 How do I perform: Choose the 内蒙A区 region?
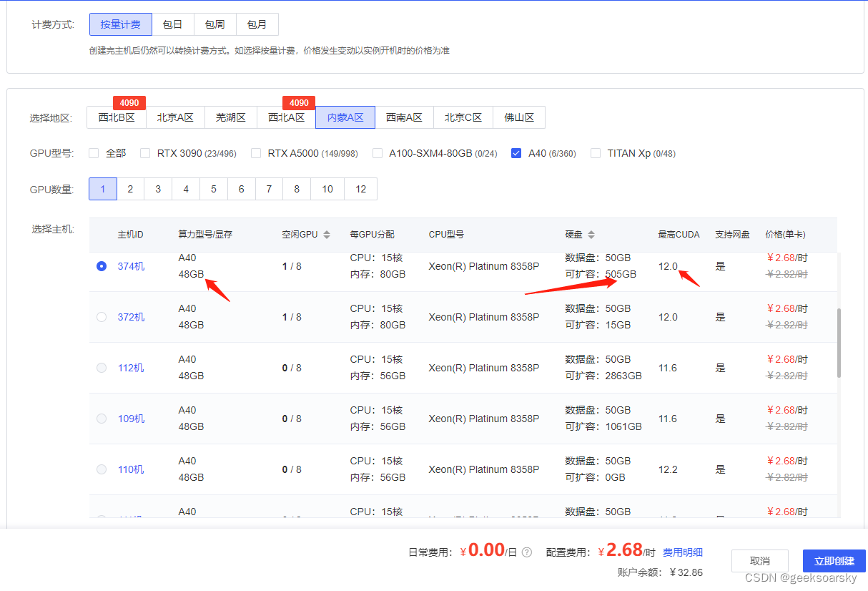(345, 117)
